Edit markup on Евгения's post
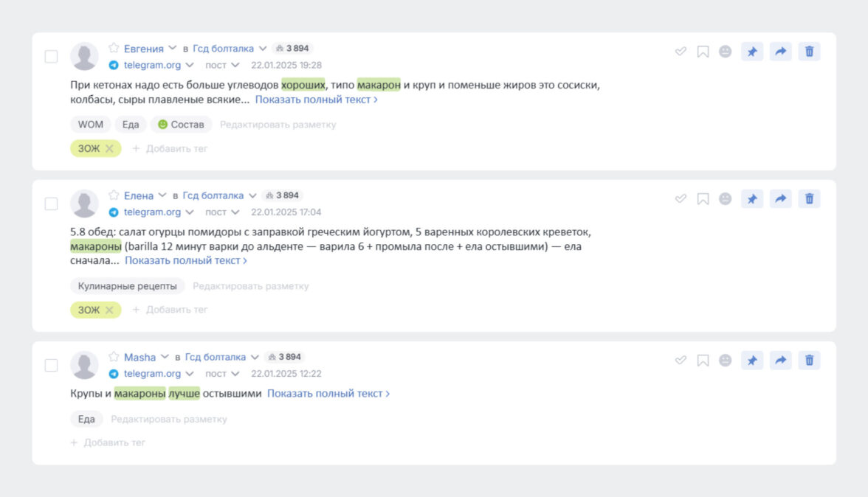This screenshot has height=497, width=868. tap(278, 125)
